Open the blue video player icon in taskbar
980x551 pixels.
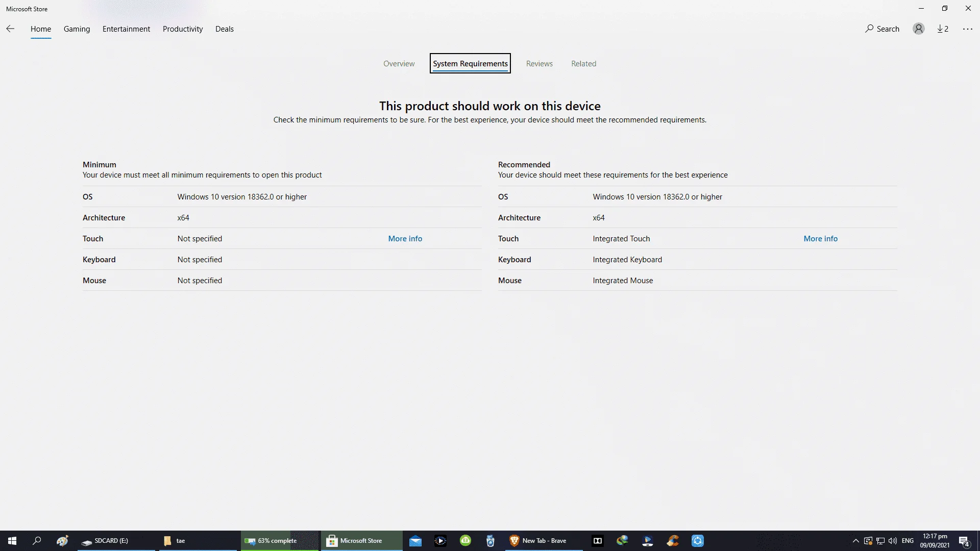pos(648,541)
